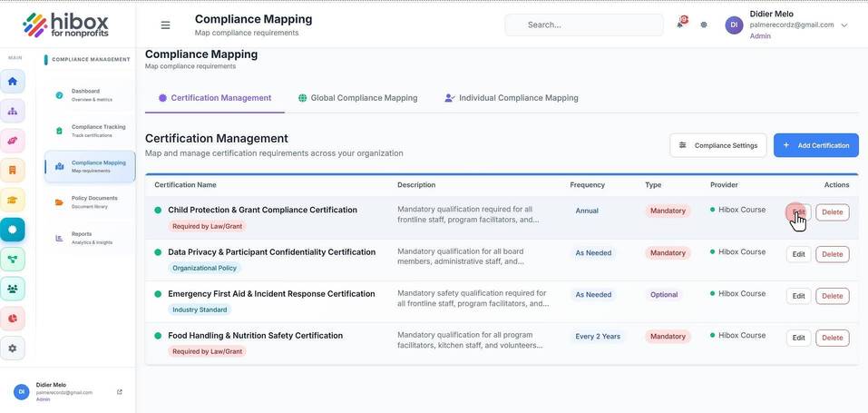Click the As Needed badge in Emergency First Aid row
Image resolution: width=868 pixels, height=413 pixels.
[x=593, y=295]
